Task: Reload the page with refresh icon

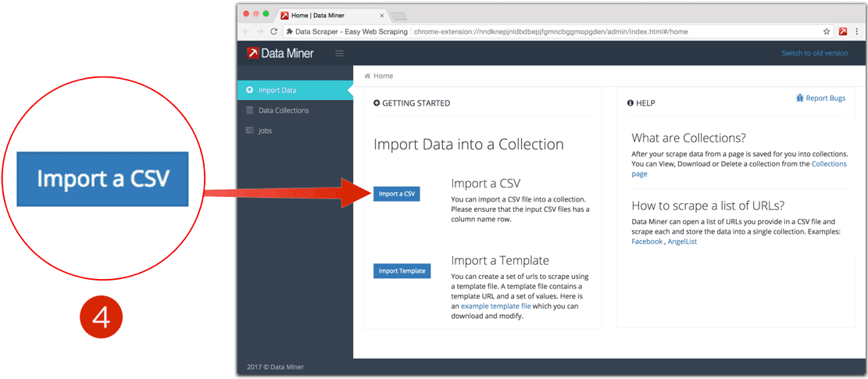Action: pos(273,31)
